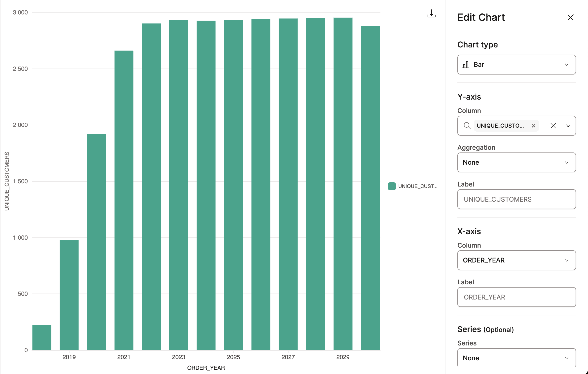Click the chevron on the Y-axis column selector
588x374 pixels.
pyautogui.click(x=568, y=126)
